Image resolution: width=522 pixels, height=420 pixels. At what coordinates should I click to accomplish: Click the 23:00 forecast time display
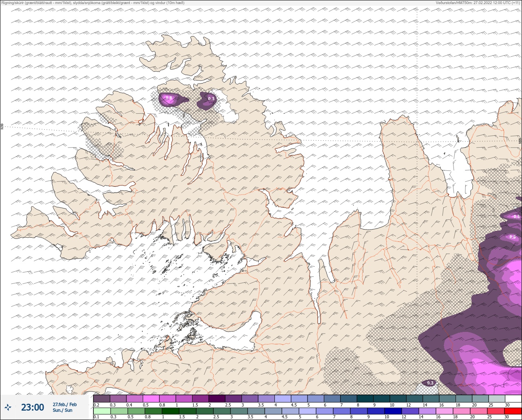33,407
